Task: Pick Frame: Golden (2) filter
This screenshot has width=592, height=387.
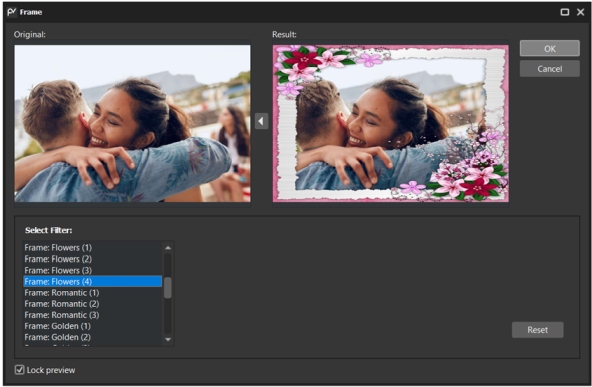Action: point(92,337)
